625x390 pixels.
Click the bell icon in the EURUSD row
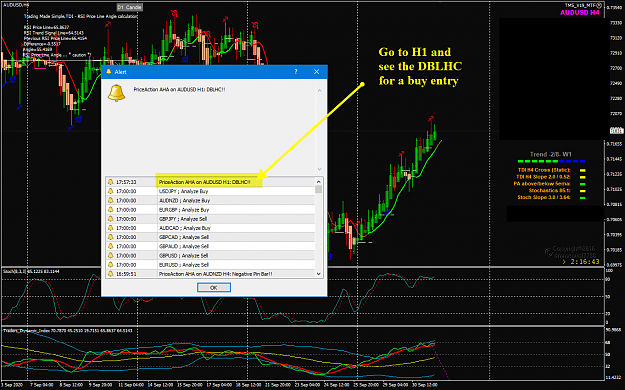pos(111,264)
